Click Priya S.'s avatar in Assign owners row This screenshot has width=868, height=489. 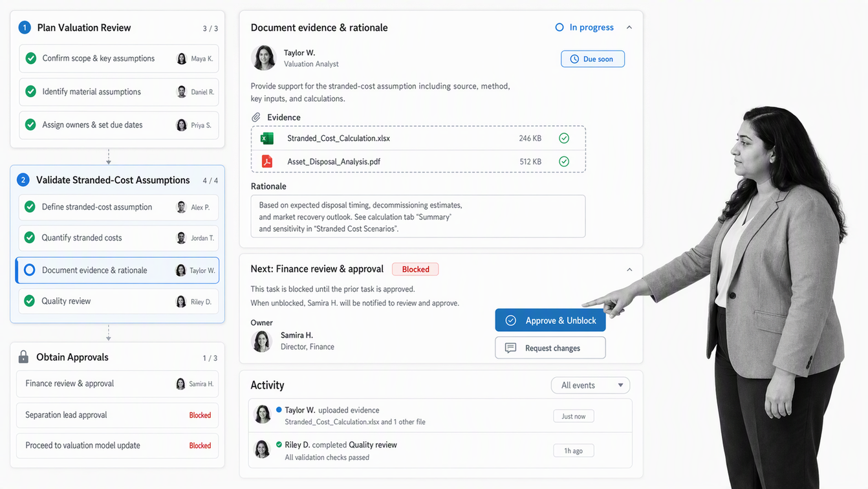coord(182,125)
